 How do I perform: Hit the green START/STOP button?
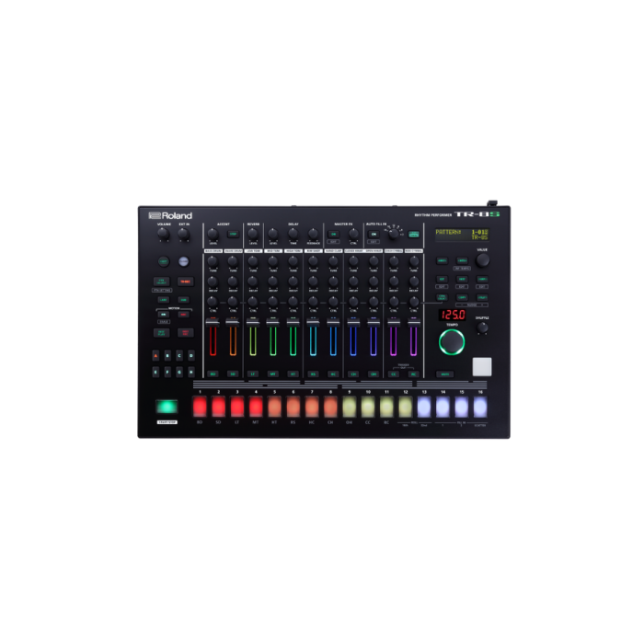click(167, 407)
